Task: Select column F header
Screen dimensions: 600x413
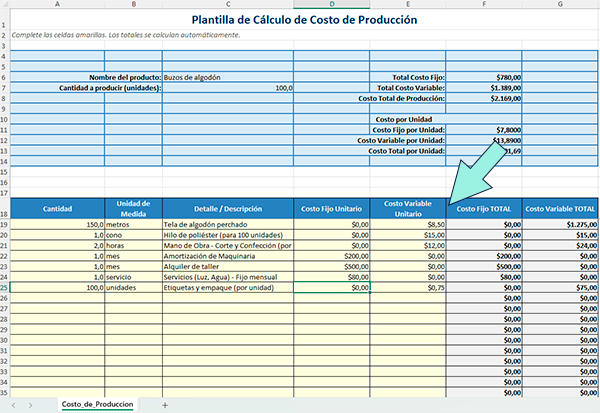Action: click(x=484, y=5)
